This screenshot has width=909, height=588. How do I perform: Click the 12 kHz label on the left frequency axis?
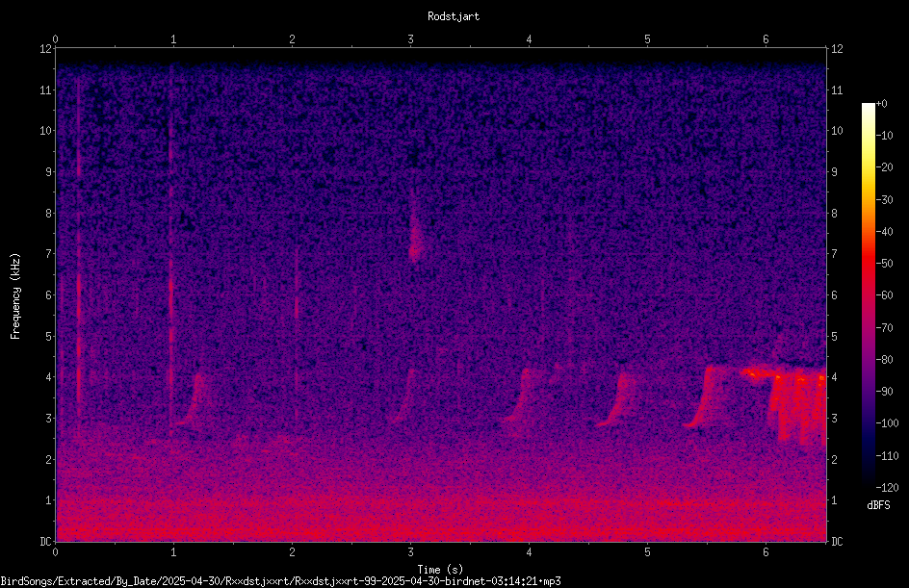pyautogui.click(x=46, y=49)
